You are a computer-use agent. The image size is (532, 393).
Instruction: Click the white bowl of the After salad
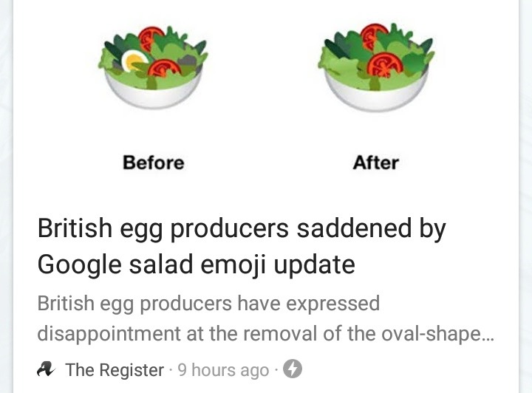click(x=375, y=94)
